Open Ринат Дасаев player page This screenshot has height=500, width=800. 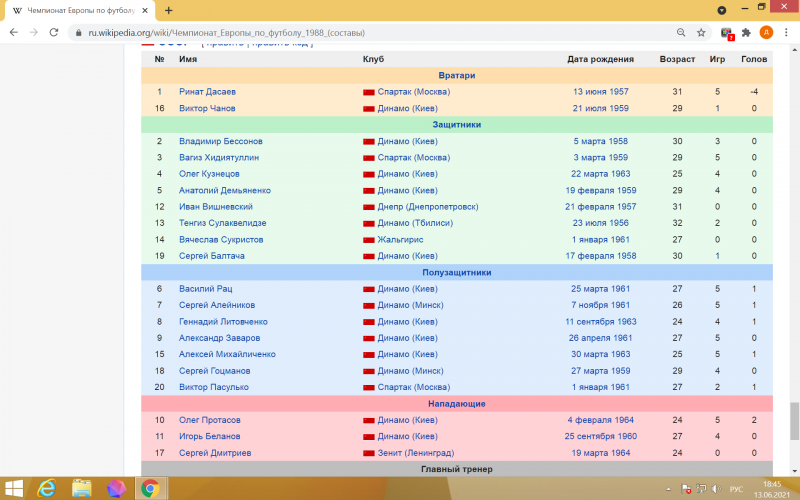pyautogui.click(x=207, y=92)
